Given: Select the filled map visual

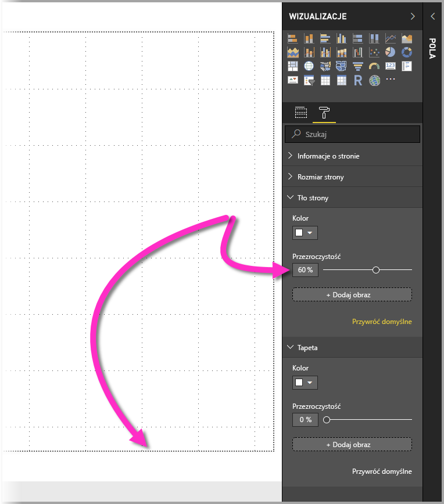Looking at the screenshot, I should (325, 66).
